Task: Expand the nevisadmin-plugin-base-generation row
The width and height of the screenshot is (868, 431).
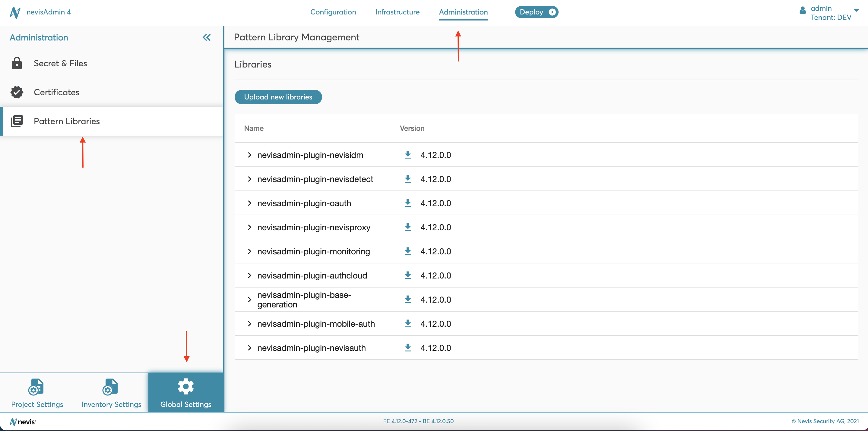Action: coord(249,300)
